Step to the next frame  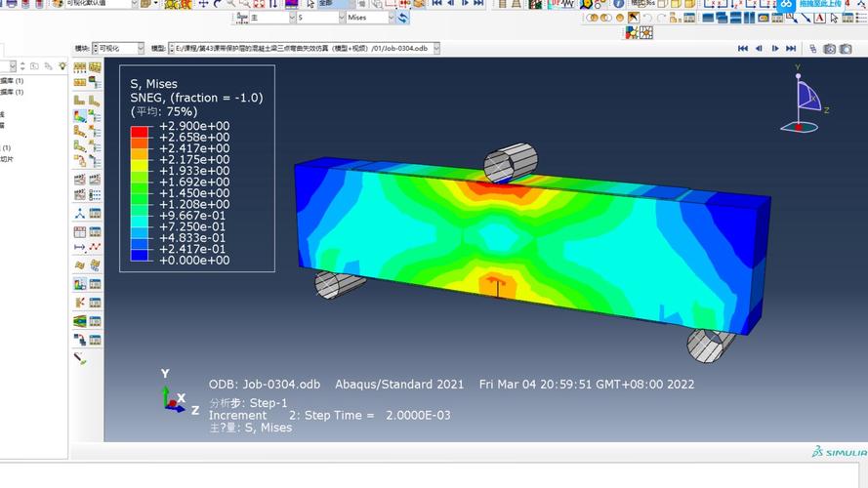(775, 49)
